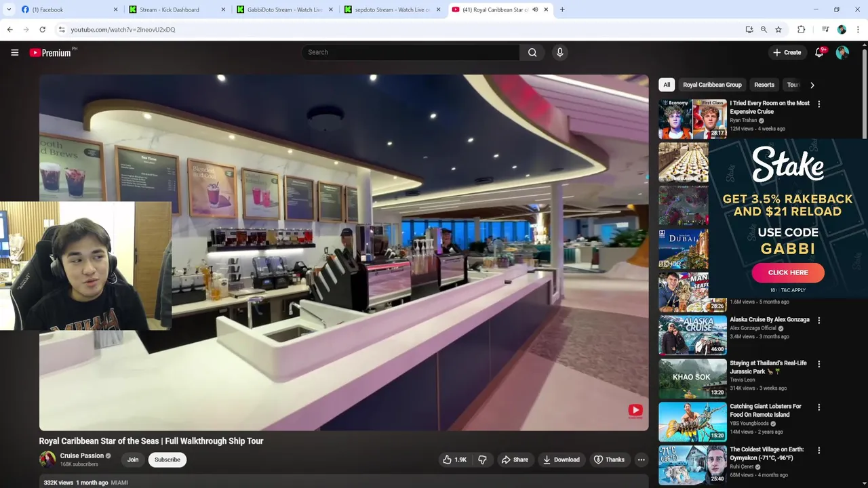Click the Stake ad CLICK HERE button
868x488 pixels.
[788, 272]
